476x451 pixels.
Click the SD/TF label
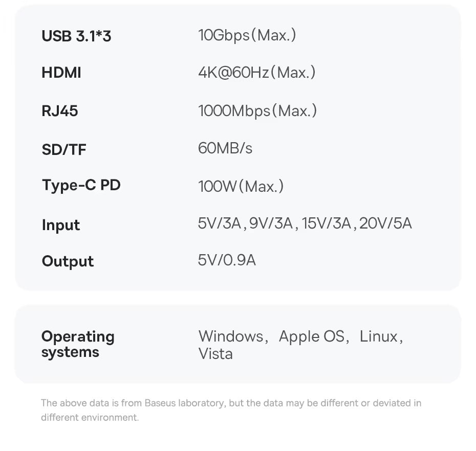tap(64, 149)
